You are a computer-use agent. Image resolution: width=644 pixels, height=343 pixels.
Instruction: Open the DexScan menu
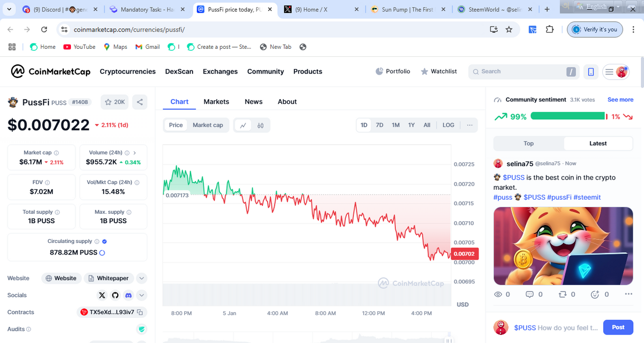(x=179, y=71)
